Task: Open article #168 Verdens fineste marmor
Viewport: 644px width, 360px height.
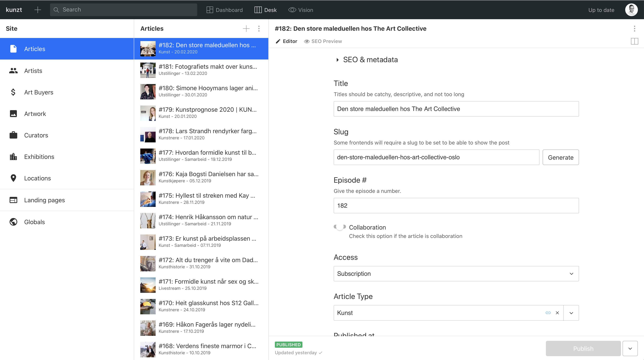Action: (x=201, y=349)
